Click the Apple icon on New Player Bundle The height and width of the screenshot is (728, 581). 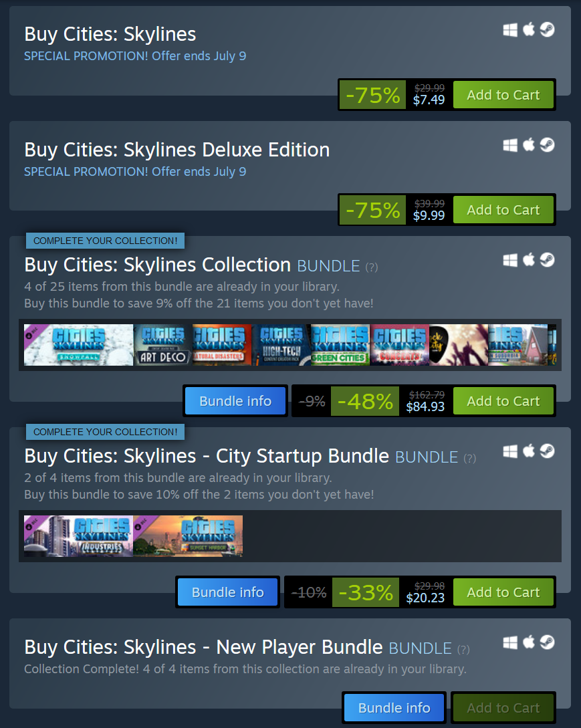(529, 642)
